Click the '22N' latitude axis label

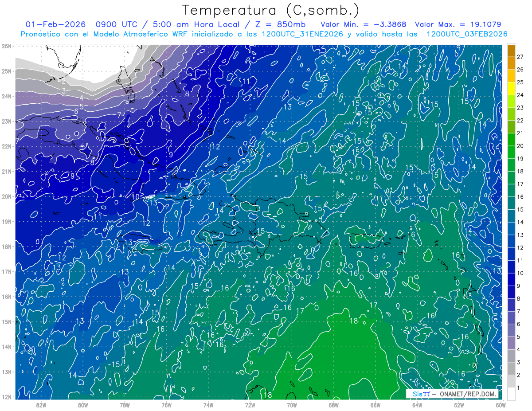pyautogui.click(x=6, y=146)
